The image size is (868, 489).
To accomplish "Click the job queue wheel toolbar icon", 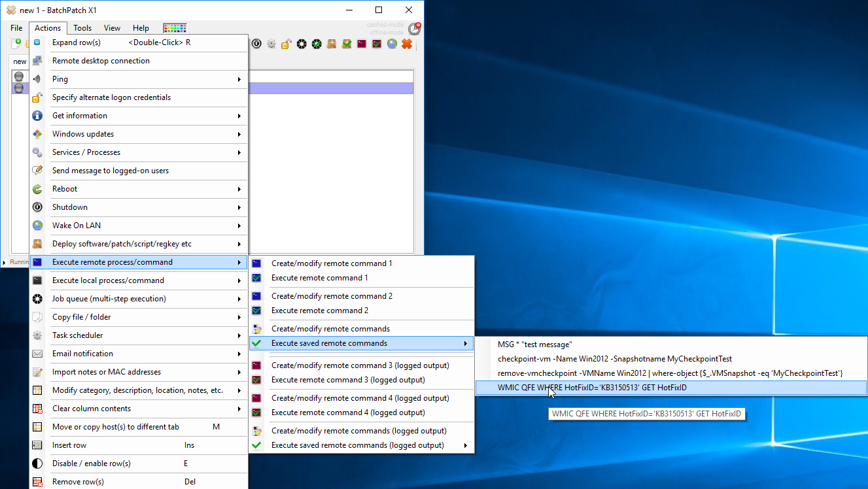I will click(x=302, y=44).
